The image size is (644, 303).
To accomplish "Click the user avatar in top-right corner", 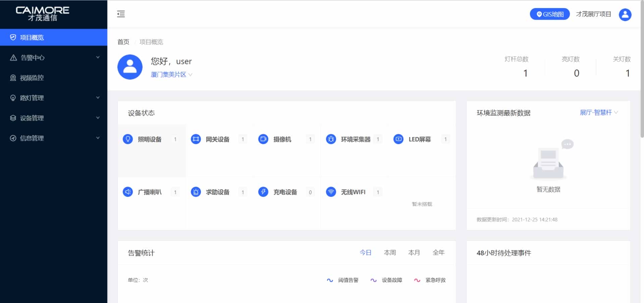I will click(x=625, y=14).
